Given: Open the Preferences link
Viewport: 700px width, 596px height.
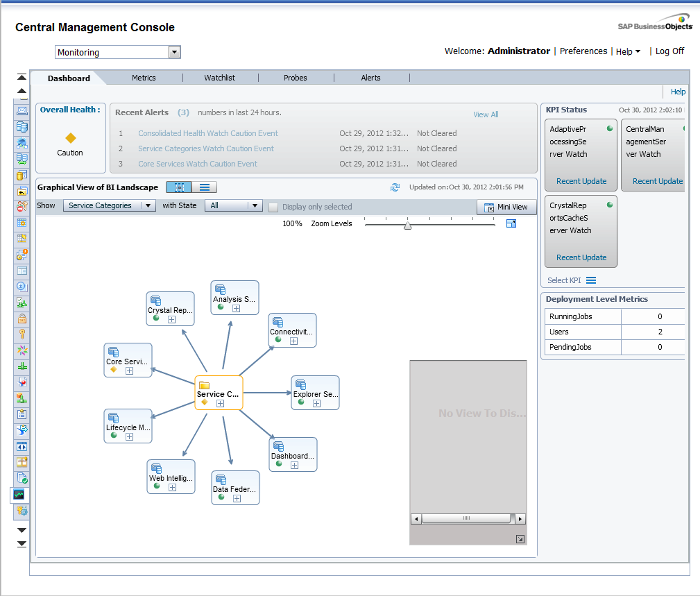Looking at the screenshot, I should tap(583, 51).
